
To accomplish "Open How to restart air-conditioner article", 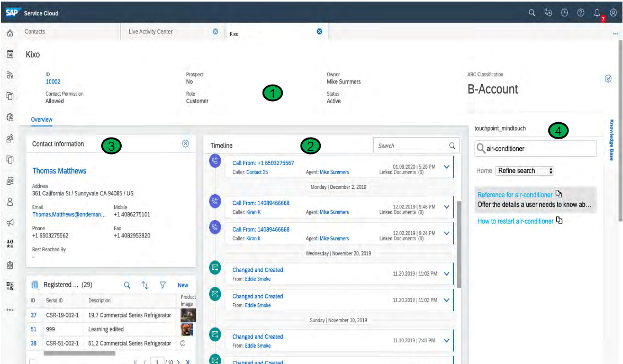I will click(x=516, y=222).
